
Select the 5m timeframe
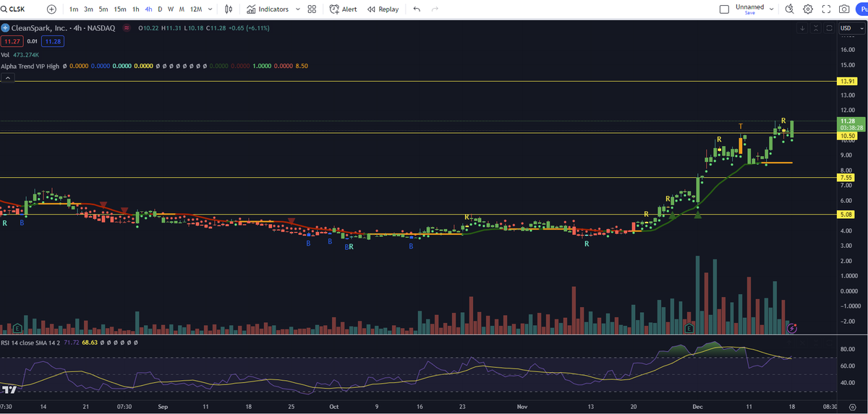(103, 9)
